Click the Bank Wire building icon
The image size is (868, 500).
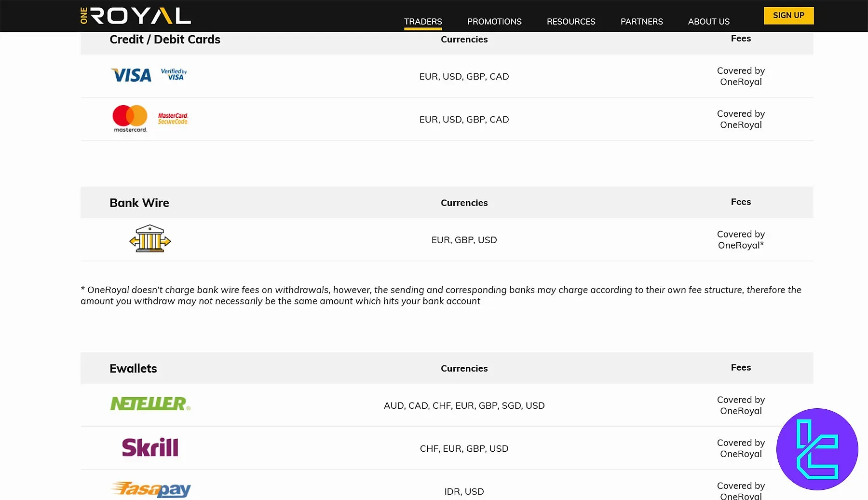150,239
